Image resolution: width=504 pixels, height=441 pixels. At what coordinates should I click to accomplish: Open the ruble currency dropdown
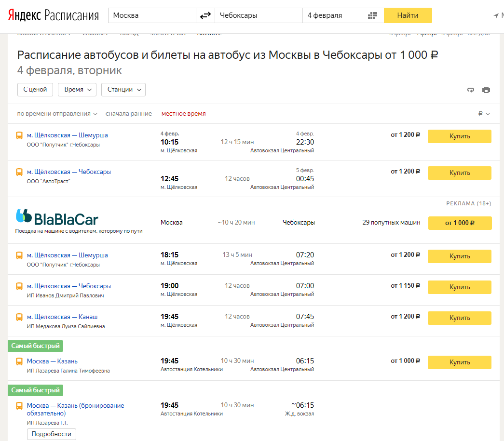484,114
